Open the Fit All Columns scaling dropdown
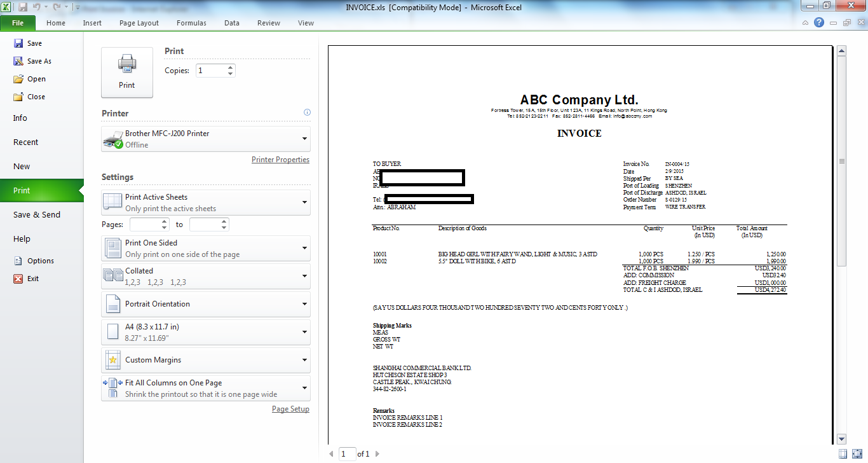The image size is (868, 463). [x=206, y=388]
